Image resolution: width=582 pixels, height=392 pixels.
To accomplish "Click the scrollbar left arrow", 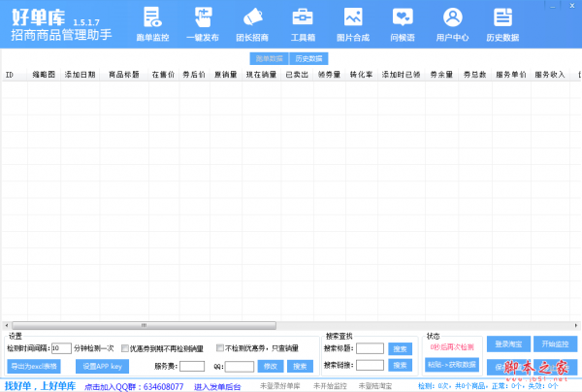I will click(x=7, y=326).
